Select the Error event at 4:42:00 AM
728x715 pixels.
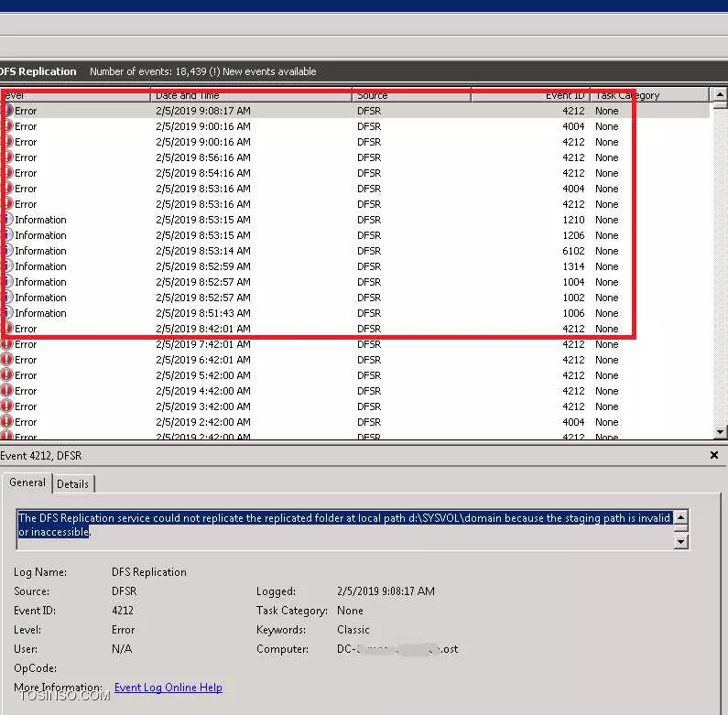tap(354, 391)
